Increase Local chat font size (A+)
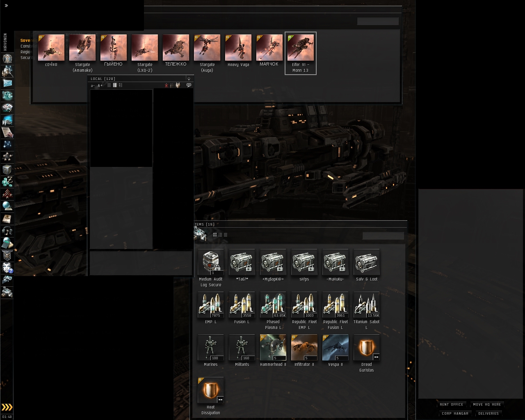 (x=100, y=85)
